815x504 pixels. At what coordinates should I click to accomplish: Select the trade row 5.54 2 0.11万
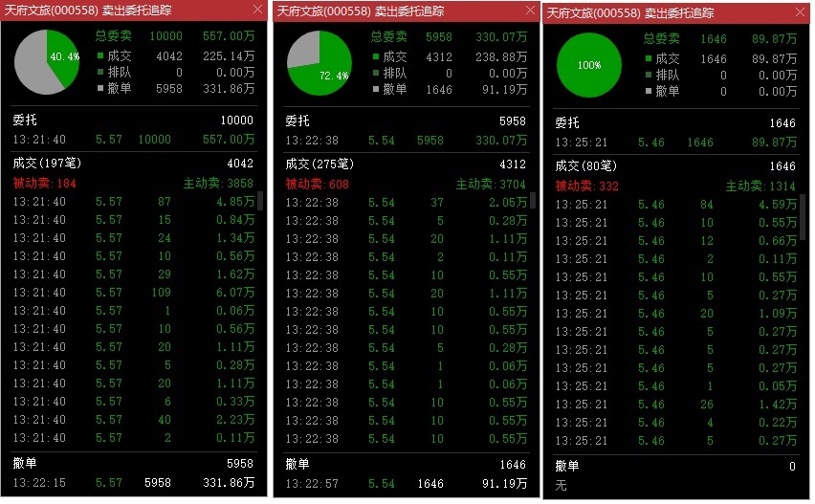(407, 257)
